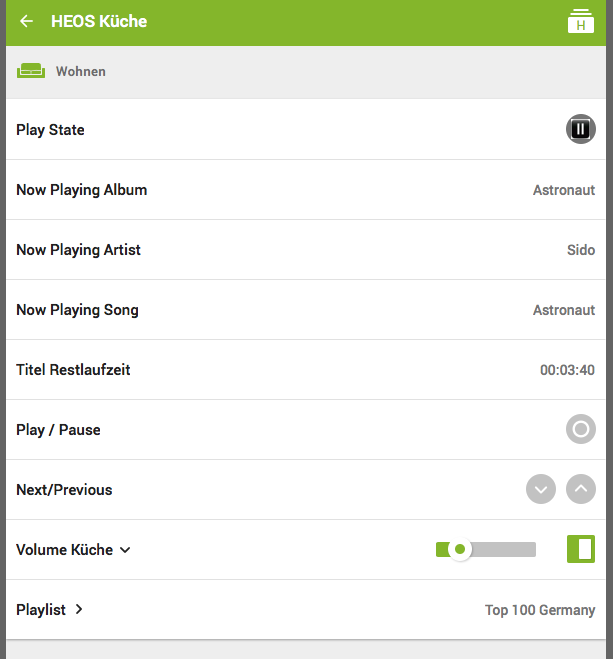This screenshot has width=613, height=659.
Task: Skip with the Next/Previous up arrow
Action: 580,489
